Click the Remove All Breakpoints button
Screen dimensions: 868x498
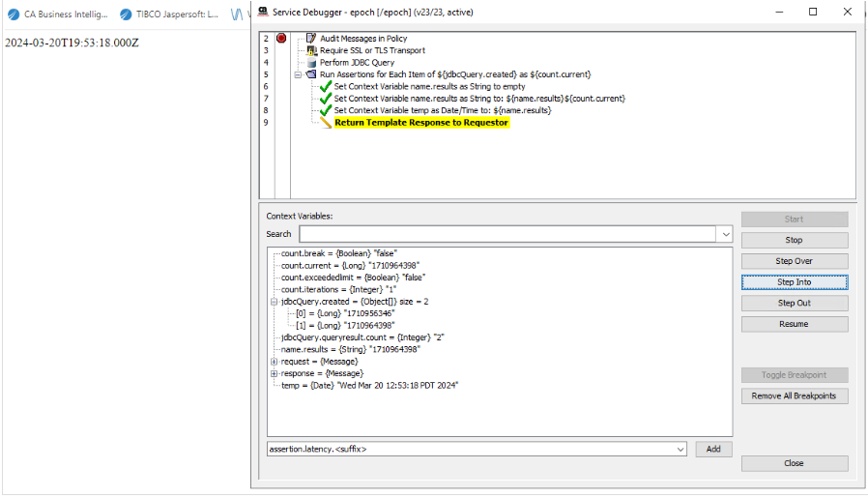click(794, 395)
